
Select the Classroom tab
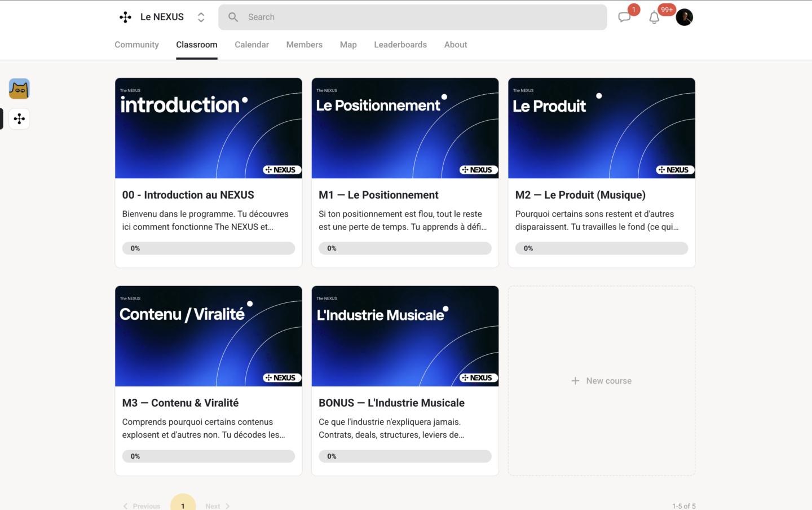[196, 45]
